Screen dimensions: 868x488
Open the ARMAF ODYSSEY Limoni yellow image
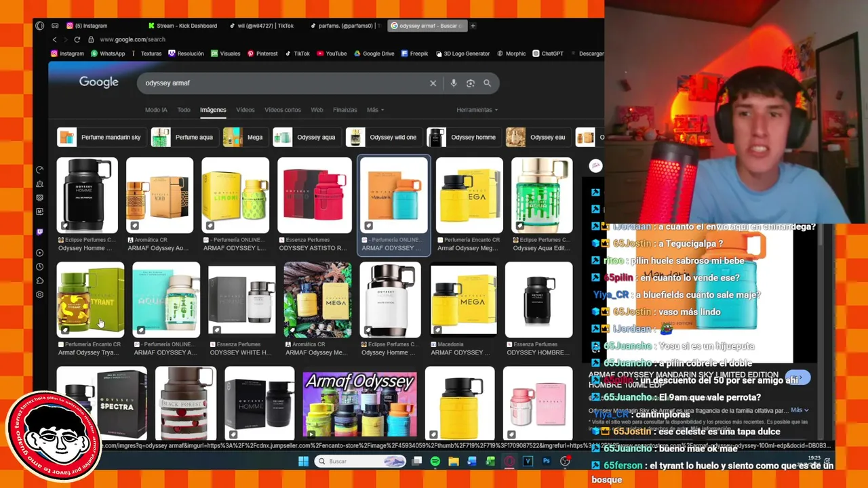pyautogui.click(x=235, y=195)
